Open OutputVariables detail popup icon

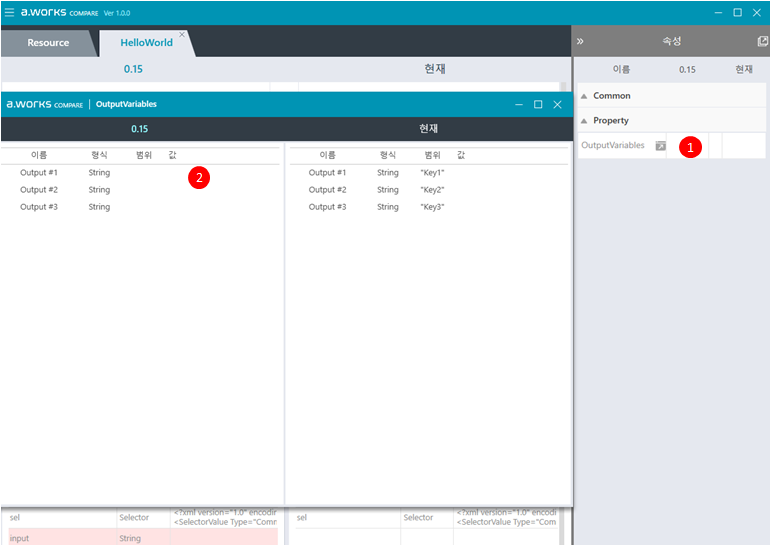(660, 146)
